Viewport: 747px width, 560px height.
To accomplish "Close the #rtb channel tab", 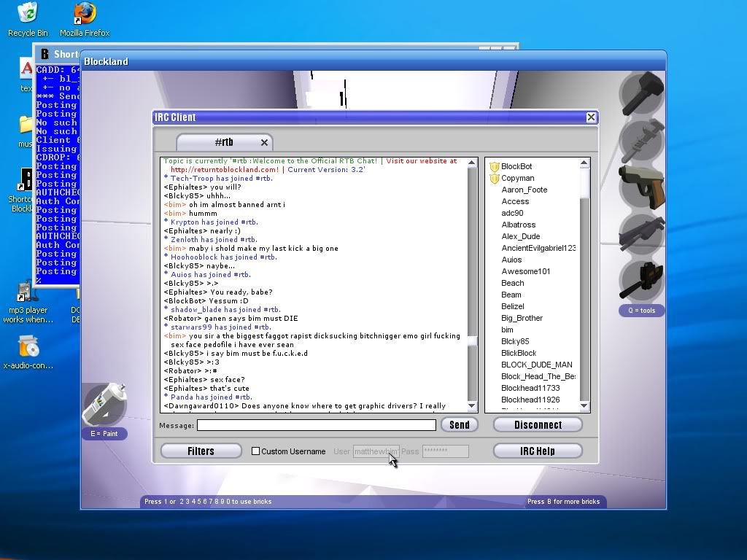I will [x=264, y=142].
